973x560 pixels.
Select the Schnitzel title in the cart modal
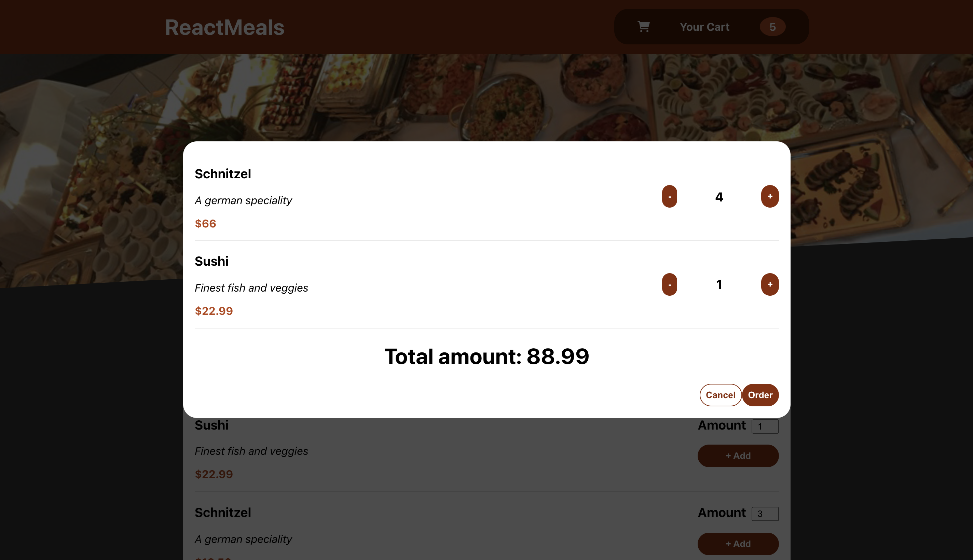(x=223, y=173)
